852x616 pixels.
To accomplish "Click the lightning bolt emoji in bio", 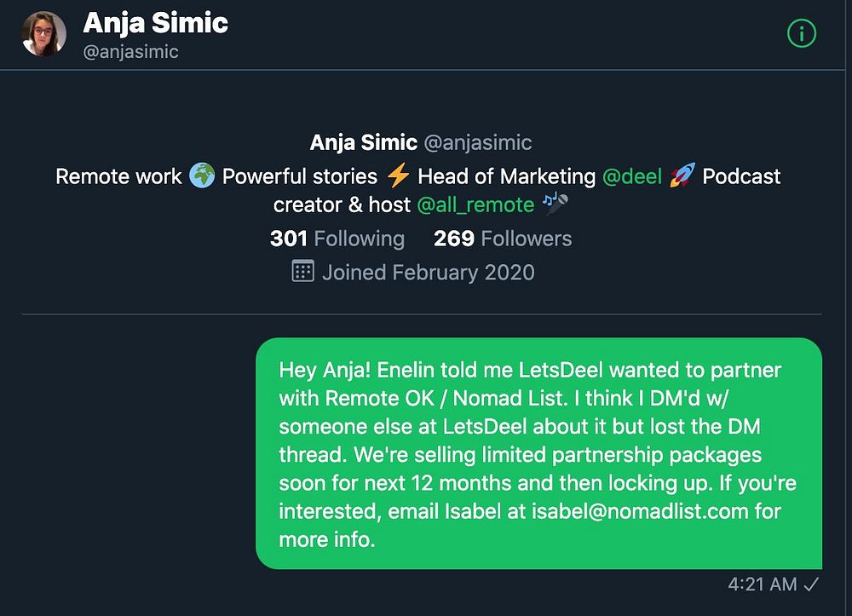I will [397, 176].
